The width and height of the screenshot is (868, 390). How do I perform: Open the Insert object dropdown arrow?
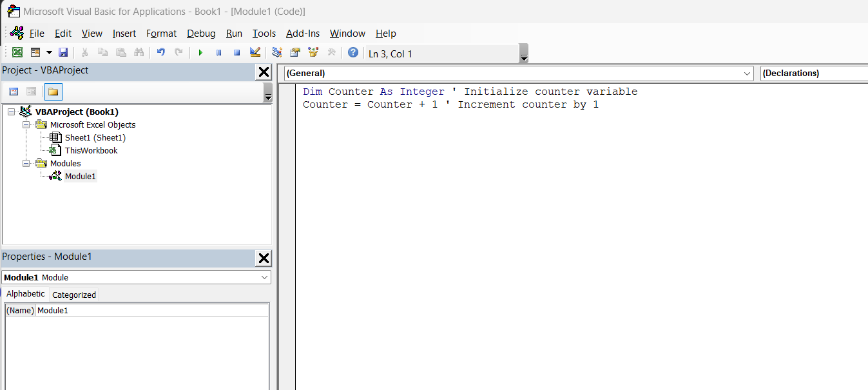(x=49, y=53)
